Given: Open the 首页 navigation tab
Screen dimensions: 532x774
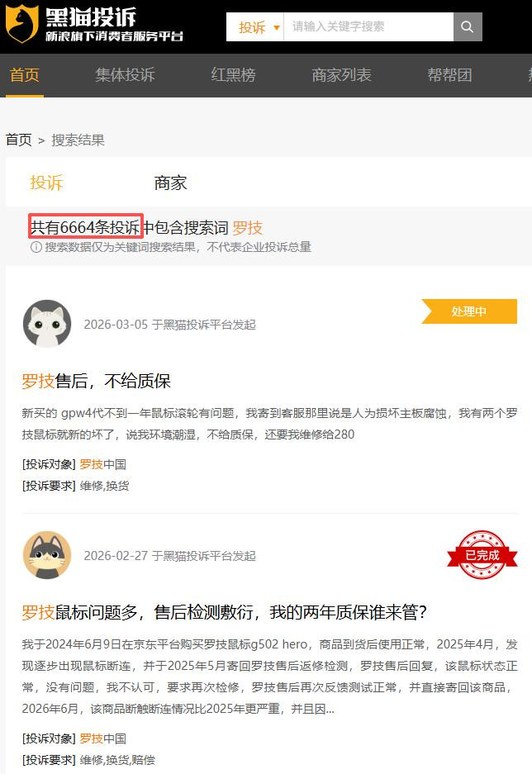Looking at the screenshot, I should pyautogui.click(x=24, y=75).
